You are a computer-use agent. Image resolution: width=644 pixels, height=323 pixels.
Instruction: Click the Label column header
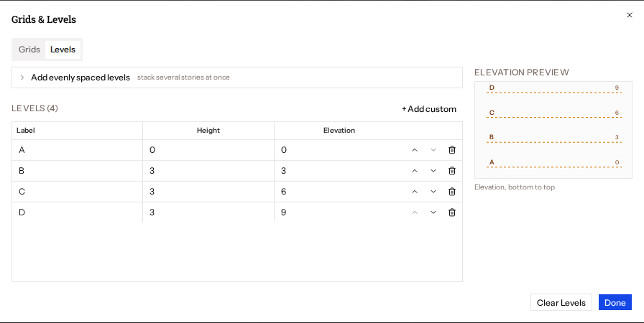click(25, 131)
